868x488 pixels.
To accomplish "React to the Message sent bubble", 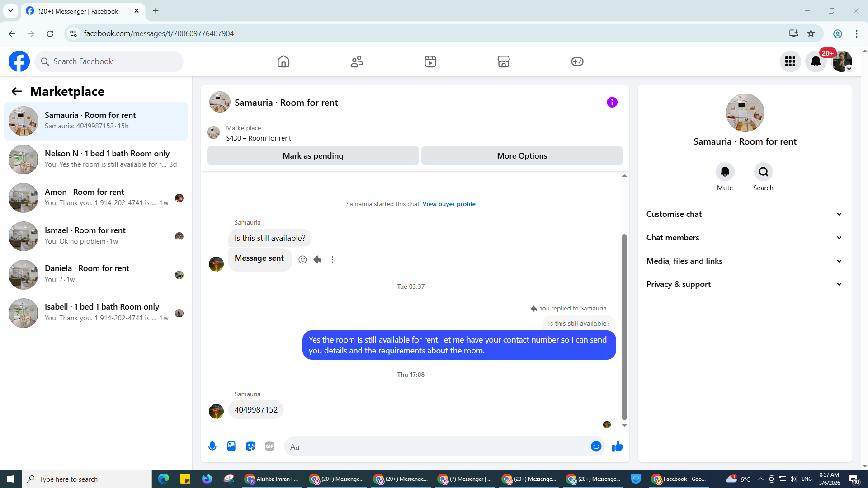I will click(302, 259).
